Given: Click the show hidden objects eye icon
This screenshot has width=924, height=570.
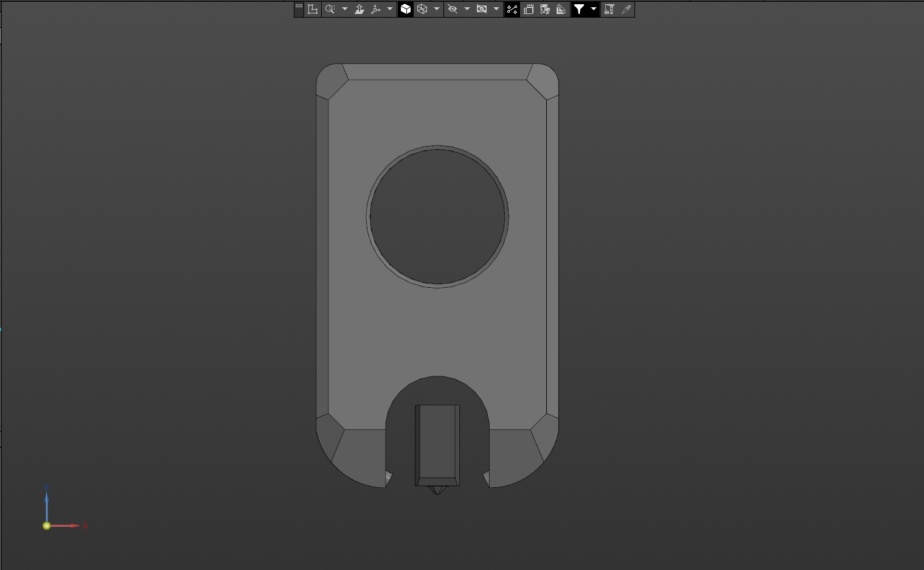Looking at the screenshot, I should (482, 9).
